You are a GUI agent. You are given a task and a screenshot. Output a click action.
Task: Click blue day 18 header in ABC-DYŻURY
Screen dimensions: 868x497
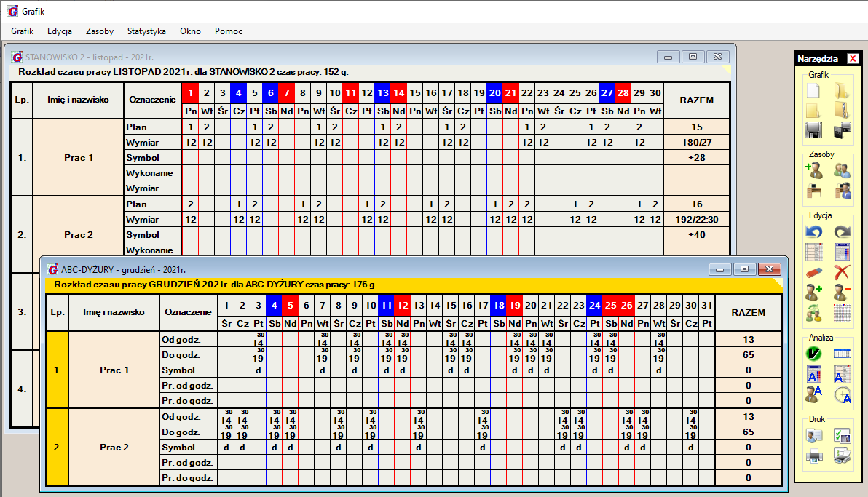tap(499, 305)
